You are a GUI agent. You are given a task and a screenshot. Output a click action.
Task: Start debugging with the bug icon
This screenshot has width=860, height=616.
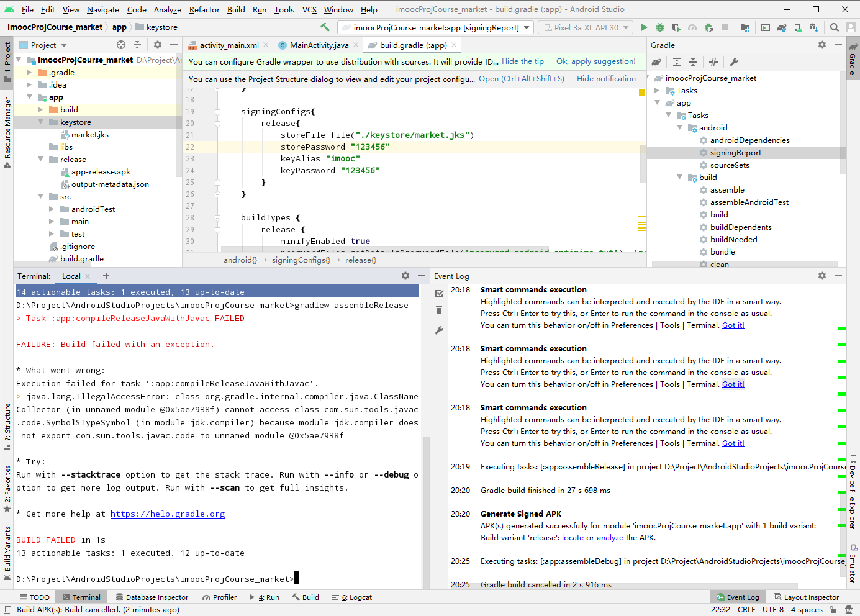pyautogui.click(x=660, y=27)
